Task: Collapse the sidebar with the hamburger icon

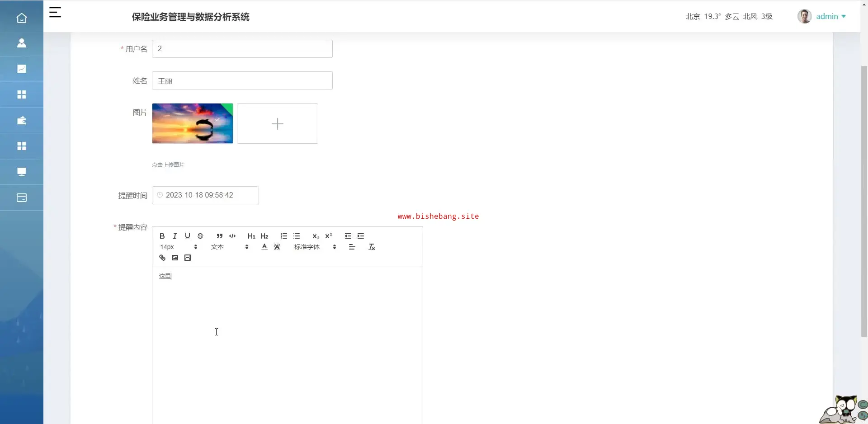Action: (x=55, y=13)
